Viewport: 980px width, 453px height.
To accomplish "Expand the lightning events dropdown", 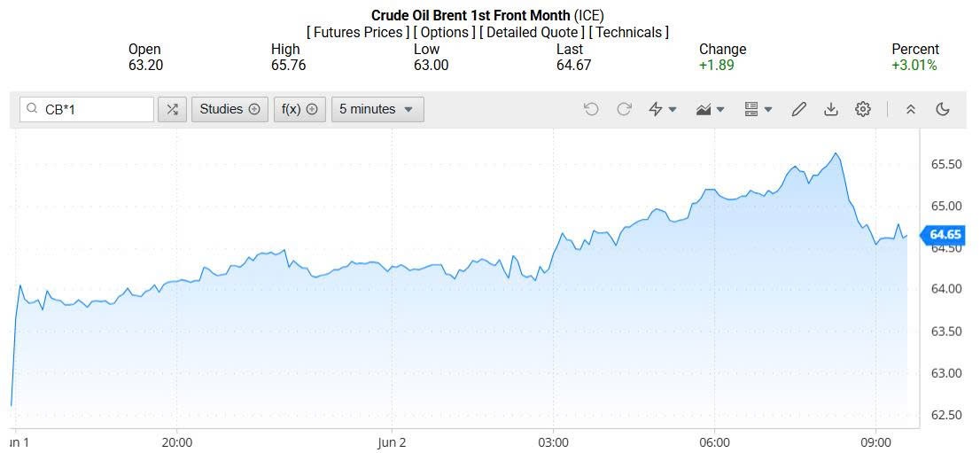I will coord(662,109).
